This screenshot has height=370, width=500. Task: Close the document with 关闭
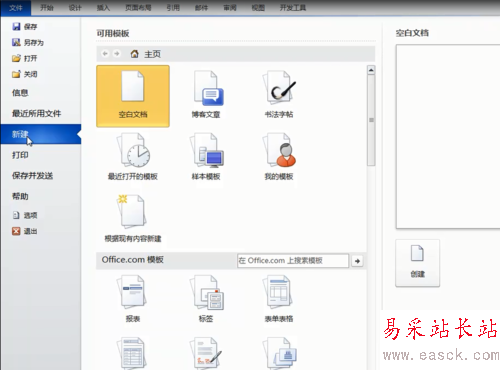coord(25,74)
